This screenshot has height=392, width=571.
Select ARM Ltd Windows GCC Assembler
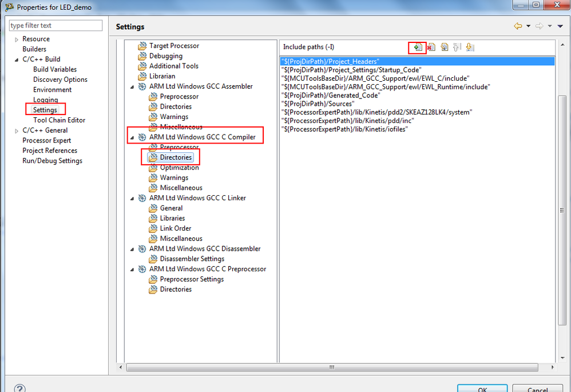(201, 86)
